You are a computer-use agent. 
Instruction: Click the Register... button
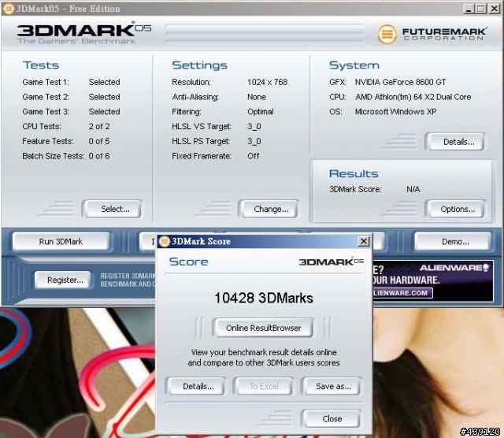63,280
